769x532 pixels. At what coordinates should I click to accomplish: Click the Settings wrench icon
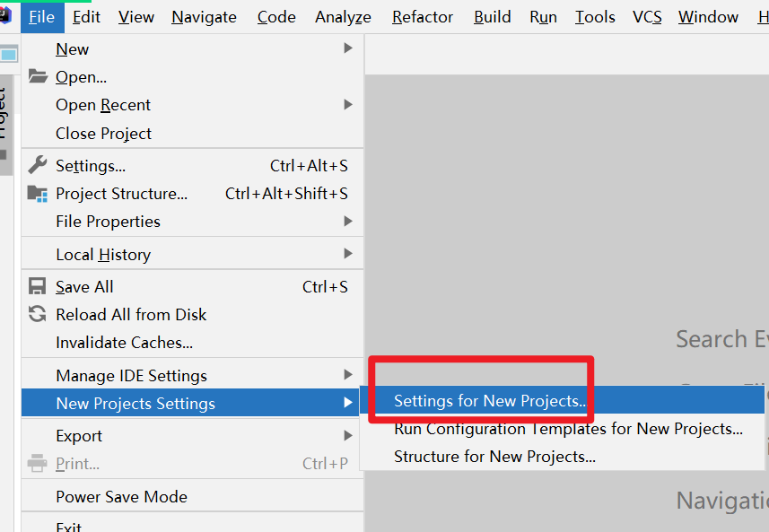pos(38,165)
